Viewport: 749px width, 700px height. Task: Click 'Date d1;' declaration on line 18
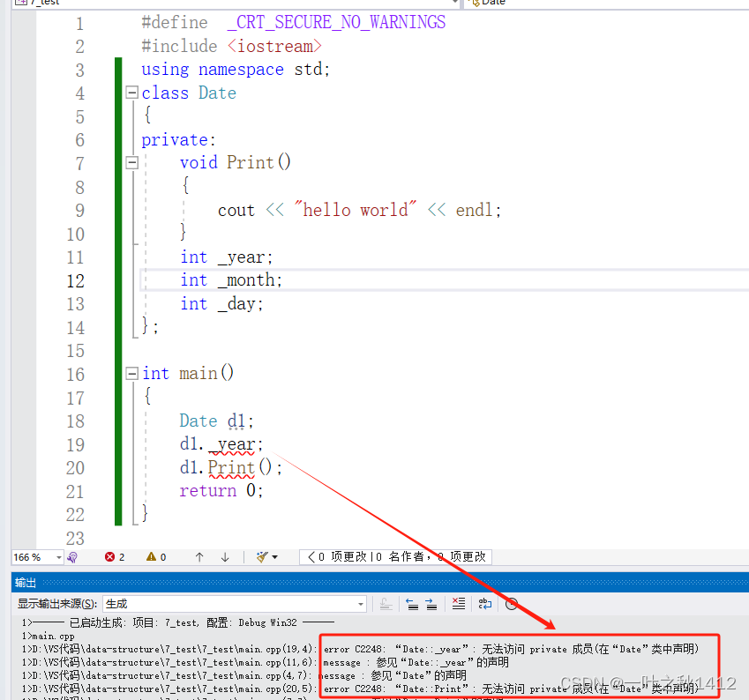[217, 421]
